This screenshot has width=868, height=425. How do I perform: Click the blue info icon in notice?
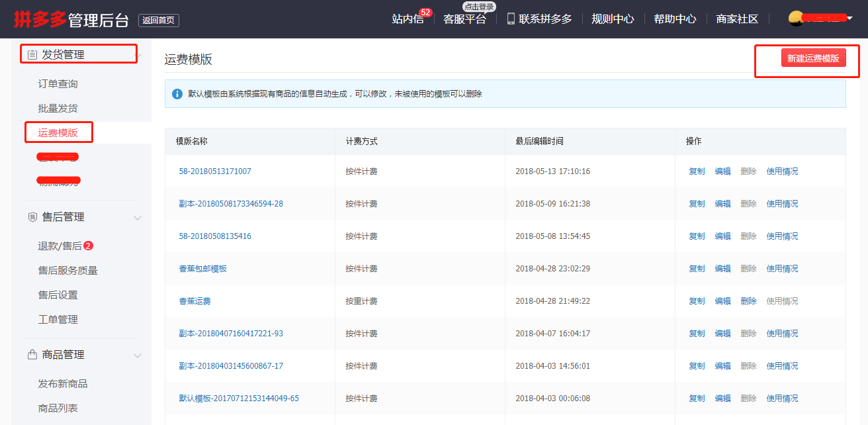coord(177,94)
